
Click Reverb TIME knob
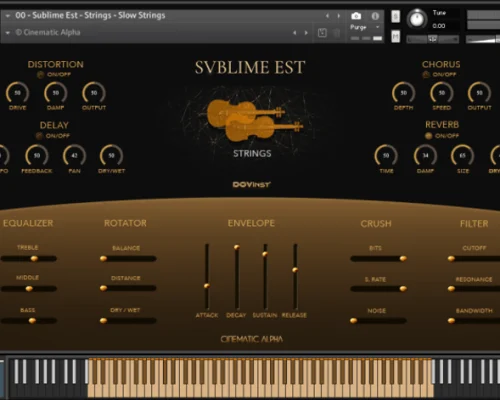tap(386, 156)
